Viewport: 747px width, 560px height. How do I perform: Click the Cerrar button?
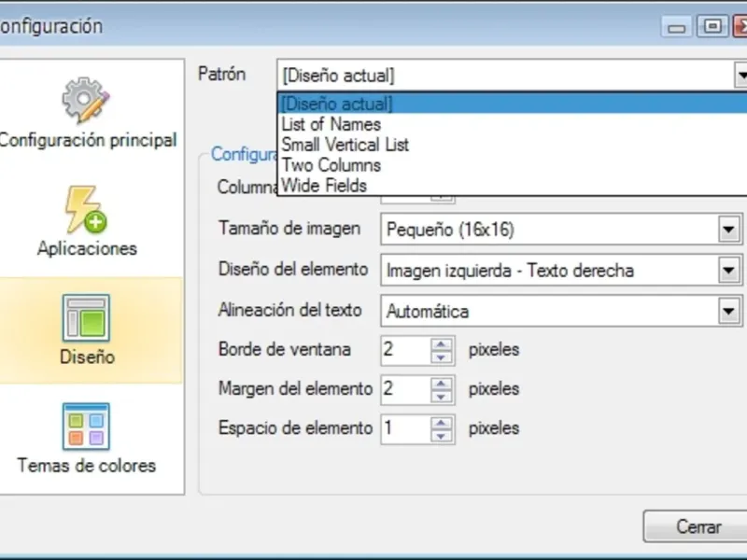(696, 526)
